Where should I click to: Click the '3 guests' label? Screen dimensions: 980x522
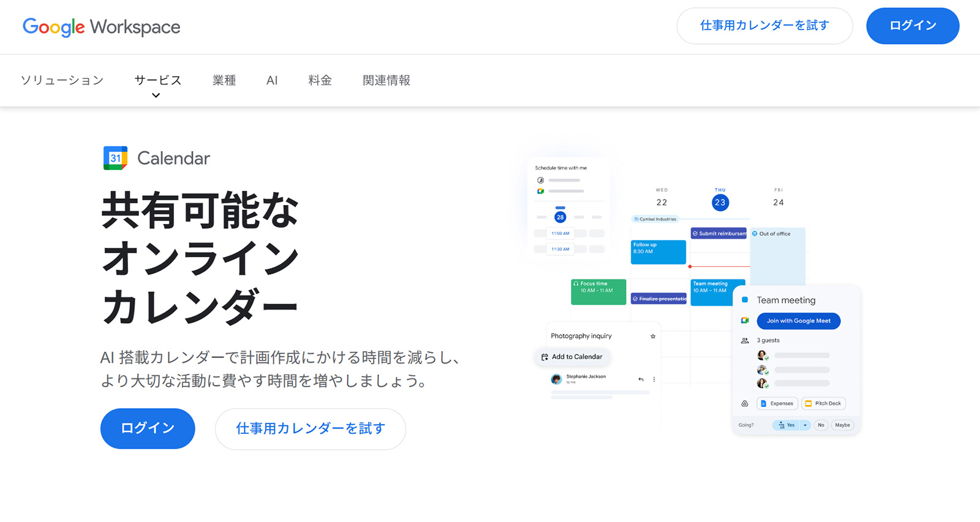[768, 340]
